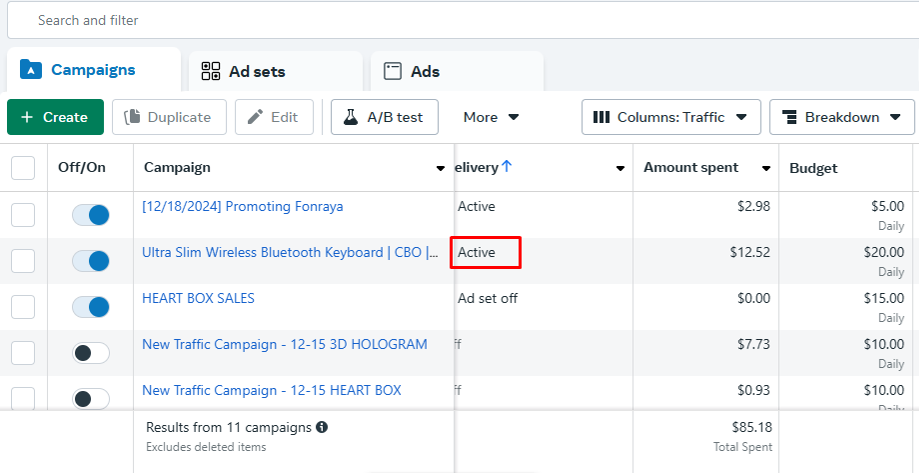The image size is (923, 473).
Task: Tick the checkbox for Ultra Slim Keyboard row
Action: pos(23,261)
